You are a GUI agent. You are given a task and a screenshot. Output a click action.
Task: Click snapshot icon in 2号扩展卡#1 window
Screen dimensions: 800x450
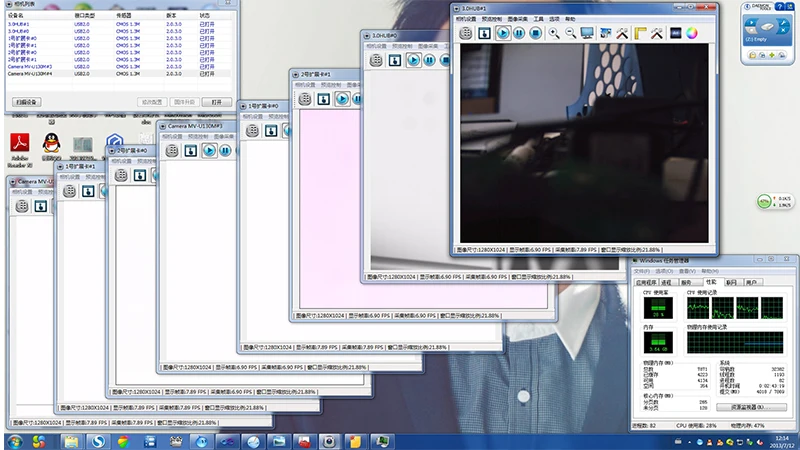(323, 98)
